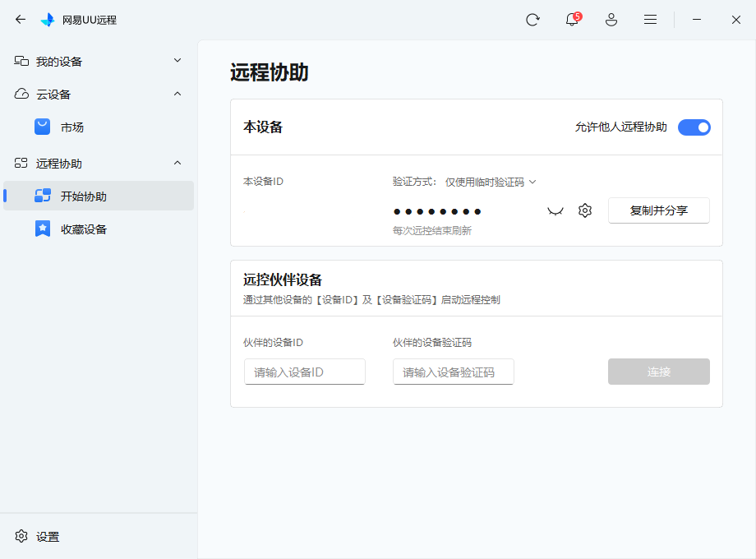Click the 收藏设备 star icon
Image resolution: width=756 pixels, height=559 pixels.
[44, 229]
